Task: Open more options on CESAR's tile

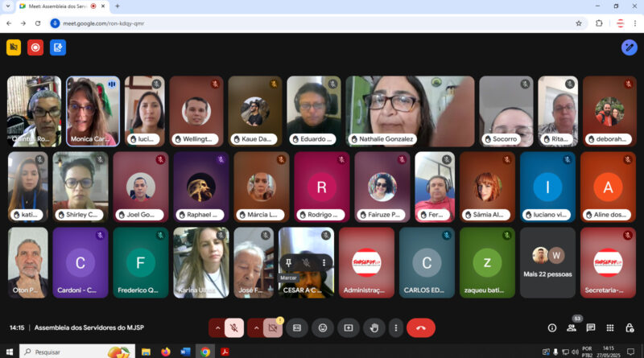Action: [324, 263]
